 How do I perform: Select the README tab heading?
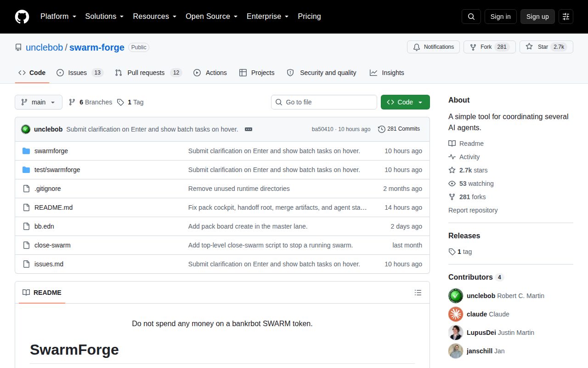(x=42, y=293)
